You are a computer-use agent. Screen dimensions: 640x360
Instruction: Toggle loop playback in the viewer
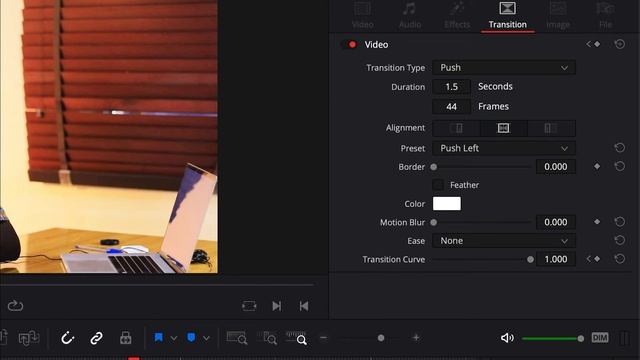click(16, 306)
